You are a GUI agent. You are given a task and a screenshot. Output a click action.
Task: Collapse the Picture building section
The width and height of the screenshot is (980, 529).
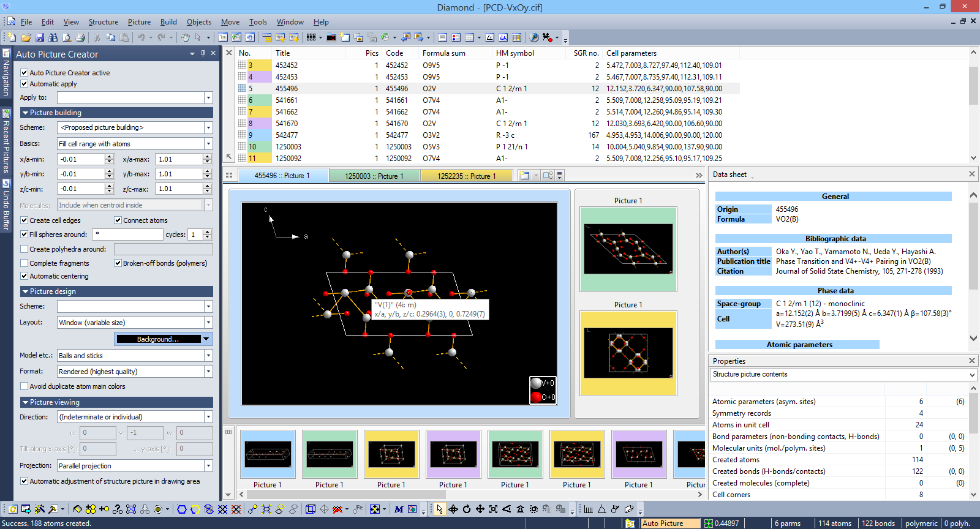click(25, 113)
